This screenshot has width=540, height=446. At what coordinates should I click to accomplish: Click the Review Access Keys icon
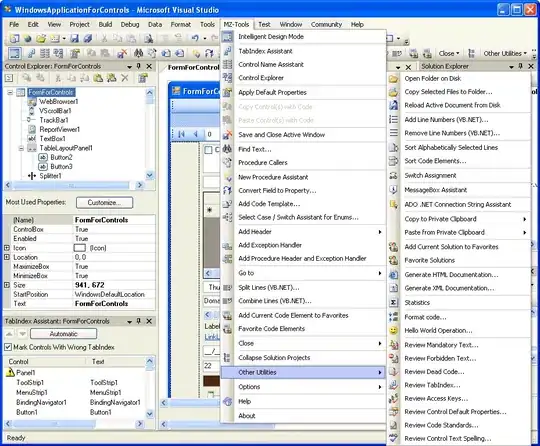point(394,398)
